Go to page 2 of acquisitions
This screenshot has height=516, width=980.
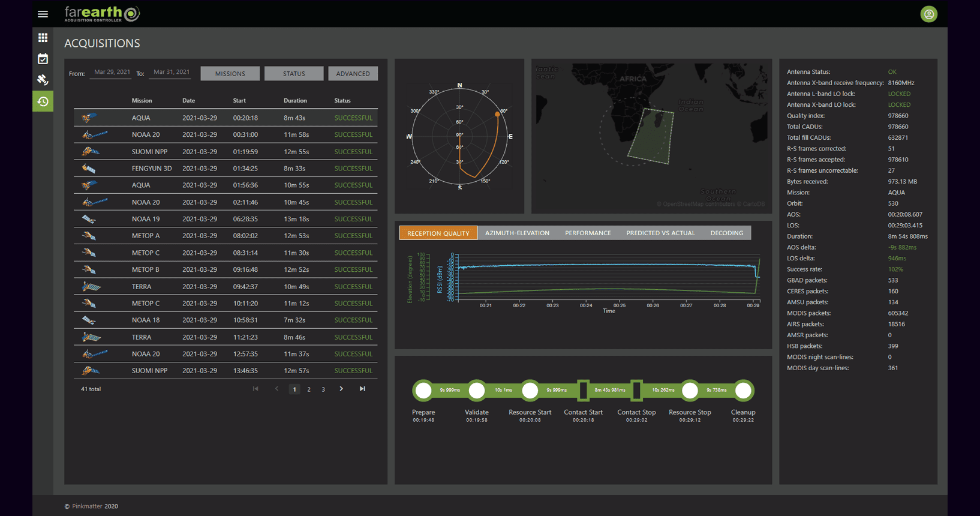309,389
